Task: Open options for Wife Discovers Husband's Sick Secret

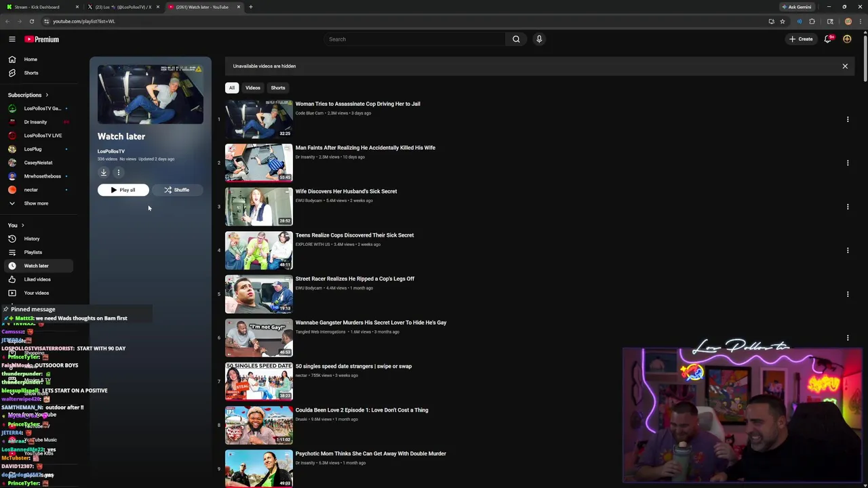Action: point(848,207)
